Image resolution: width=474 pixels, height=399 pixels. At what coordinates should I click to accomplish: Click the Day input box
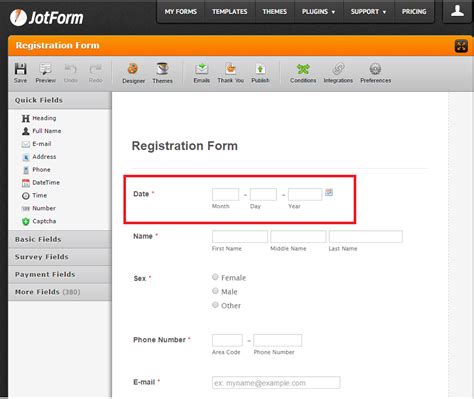click(263, 194)
